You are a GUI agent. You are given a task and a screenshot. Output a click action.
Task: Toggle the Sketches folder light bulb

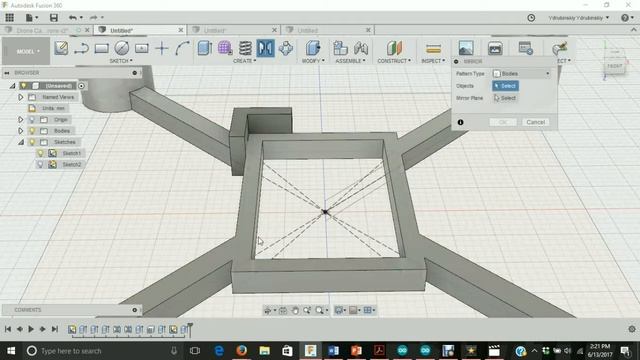point(32,142)
